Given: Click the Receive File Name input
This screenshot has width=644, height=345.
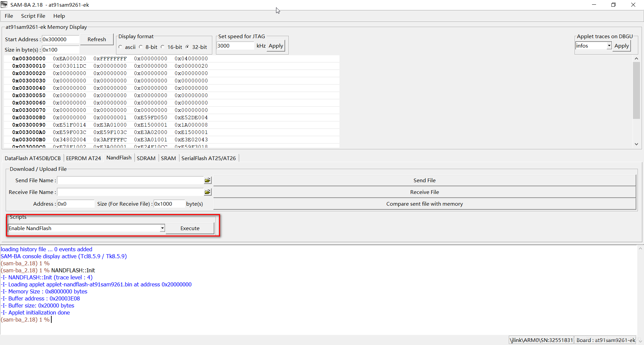Looking at the screenshot, I should point(130,192).
